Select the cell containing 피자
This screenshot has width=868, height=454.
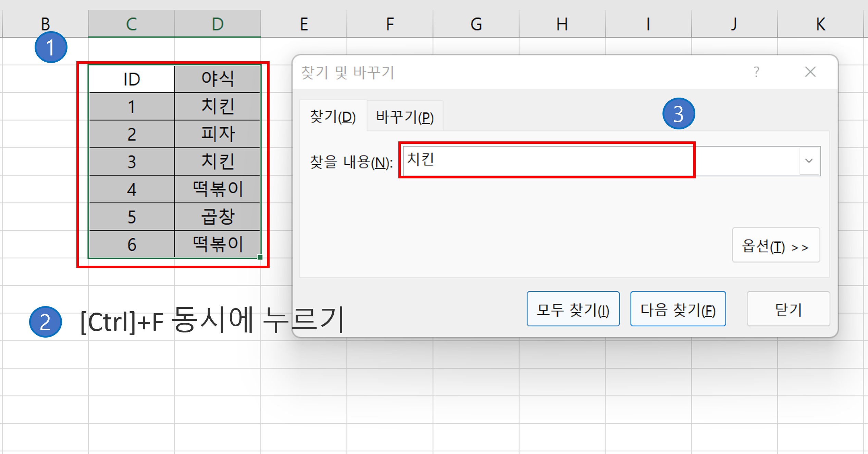pyautogui.click(x=217, y=134)
